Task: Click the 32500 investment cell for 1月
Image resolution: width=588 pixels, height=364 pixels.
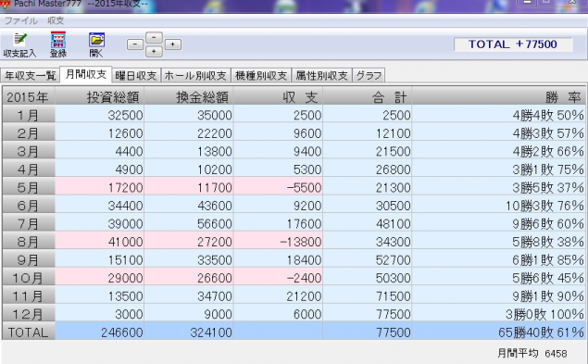Action: 99,115
